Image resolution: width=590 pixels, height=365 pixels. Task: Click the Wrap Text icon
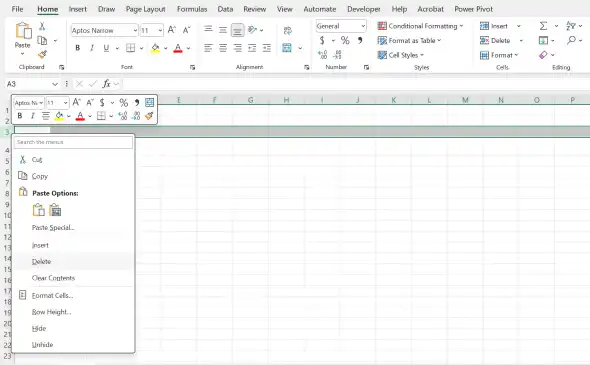pyautogui.click(x=287, y=30)
